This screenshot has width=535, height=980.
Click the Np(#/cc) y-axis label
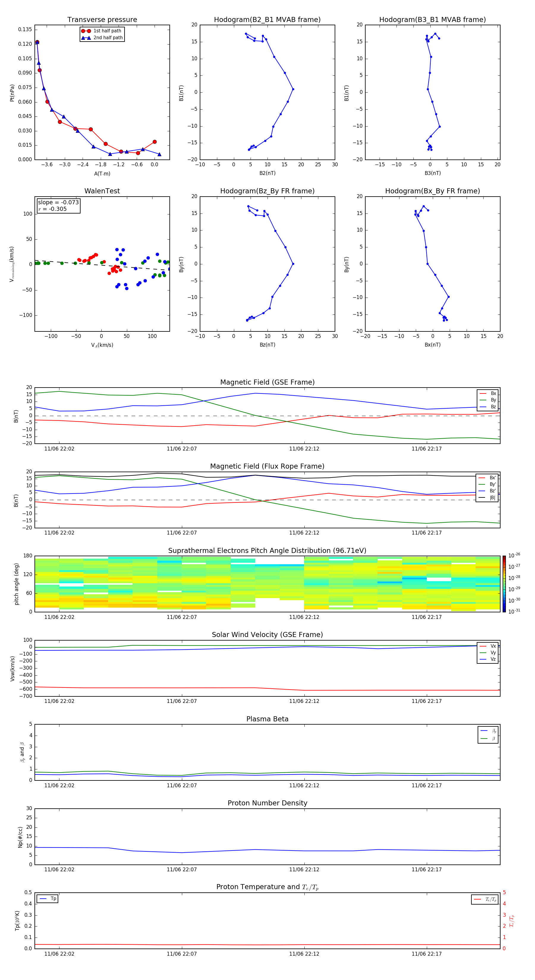click(20, 837)
